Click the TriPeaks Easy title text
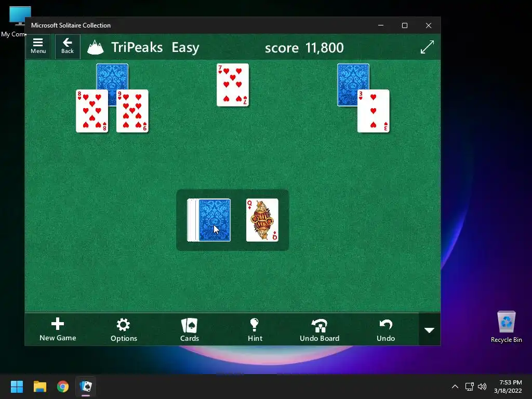 coord(155,47)
